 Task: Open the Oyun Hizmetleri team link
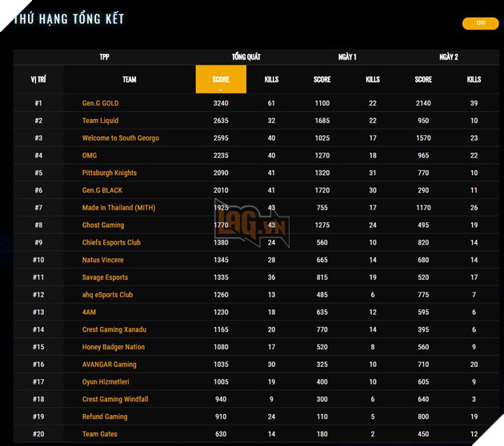[106, 382]
